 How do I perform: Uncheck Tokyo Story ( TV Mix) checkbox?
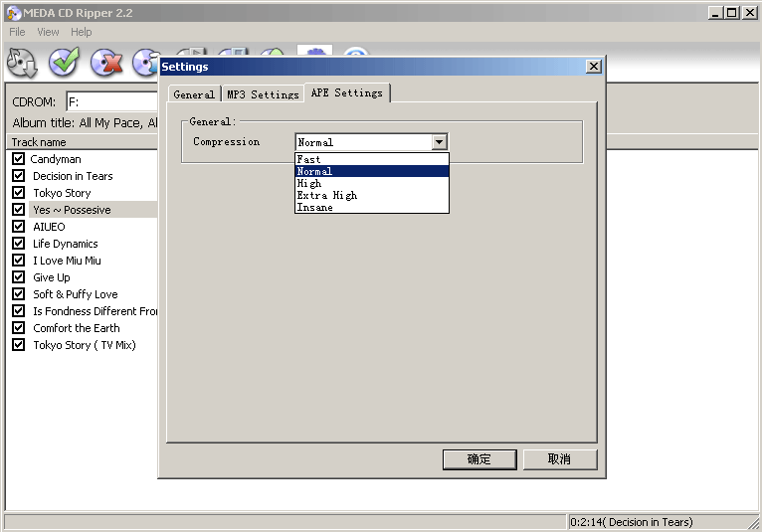pyautogui.click(x=19, y=344)
